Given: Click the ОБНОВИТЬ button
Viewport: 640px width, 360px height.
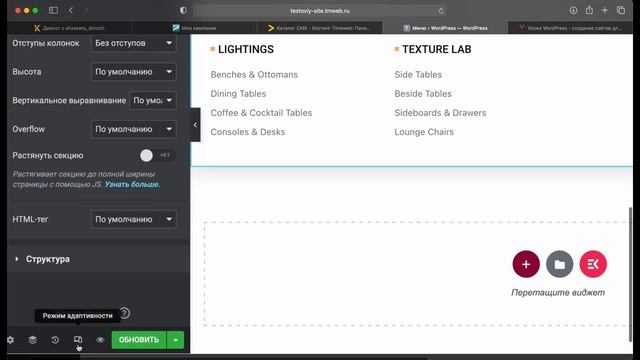Looking at the screenshot, I should point(139,340).
